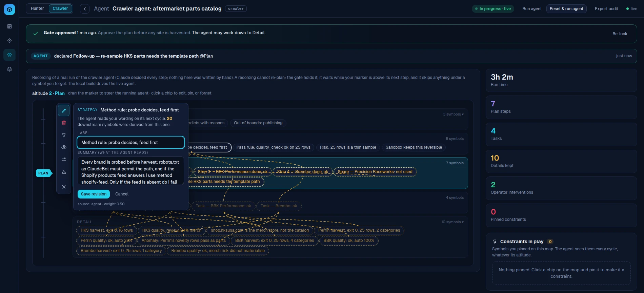Click the In progress · live status pill

click(493, 9)
